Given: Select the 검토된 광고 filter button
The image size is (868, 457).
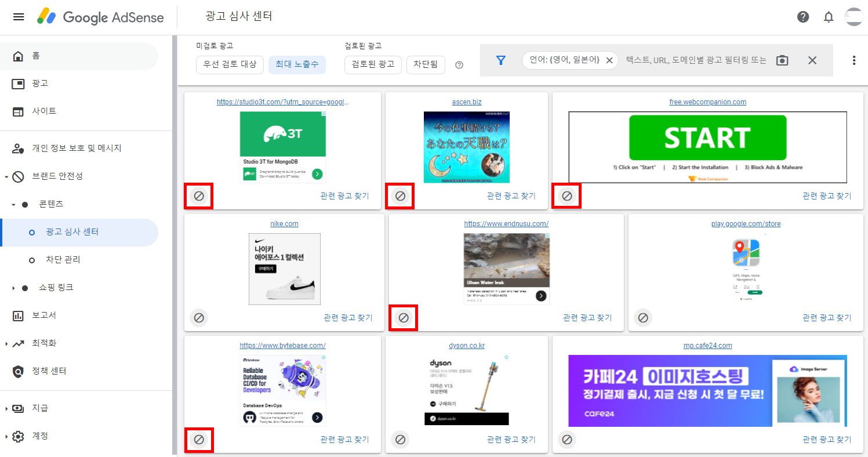Looking at the screenshot, I should pos(373,65).
